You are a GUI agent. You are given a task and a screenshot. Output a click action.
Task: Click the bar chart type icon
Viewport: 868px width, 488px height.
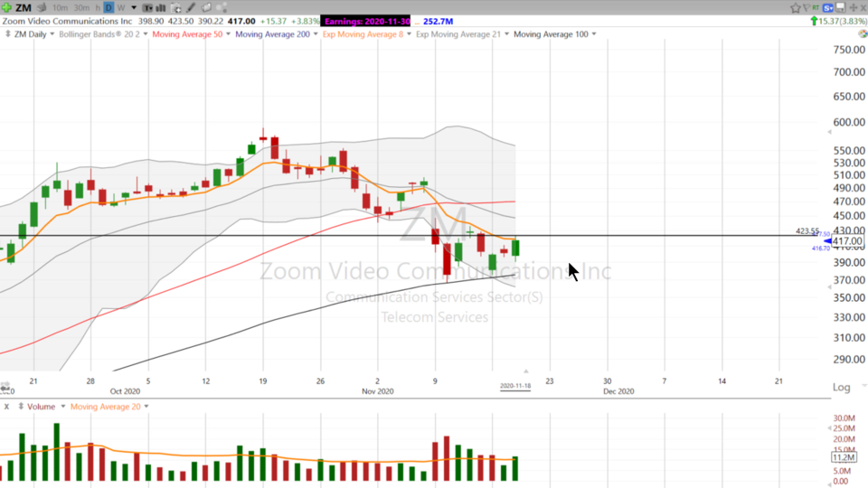tap(161, 8)
